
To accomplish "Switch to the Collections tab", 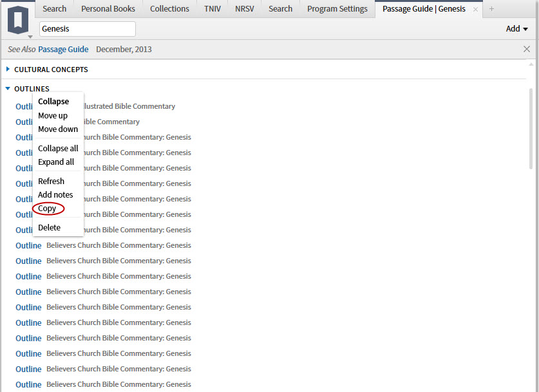I will pyautogui.click(x=169, y=9).
